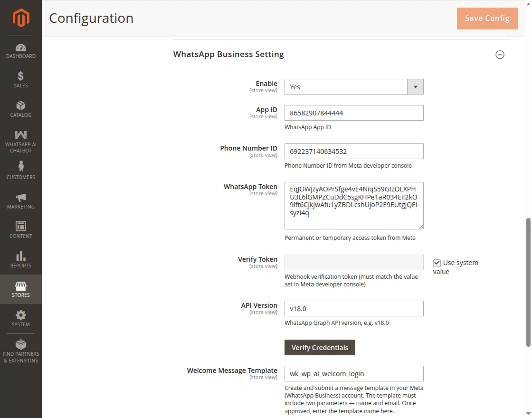Grab the WhatsApp Token textarea resize handle
Screen dimensions: 532x418
pyautogui.click(x=421, y=227)
